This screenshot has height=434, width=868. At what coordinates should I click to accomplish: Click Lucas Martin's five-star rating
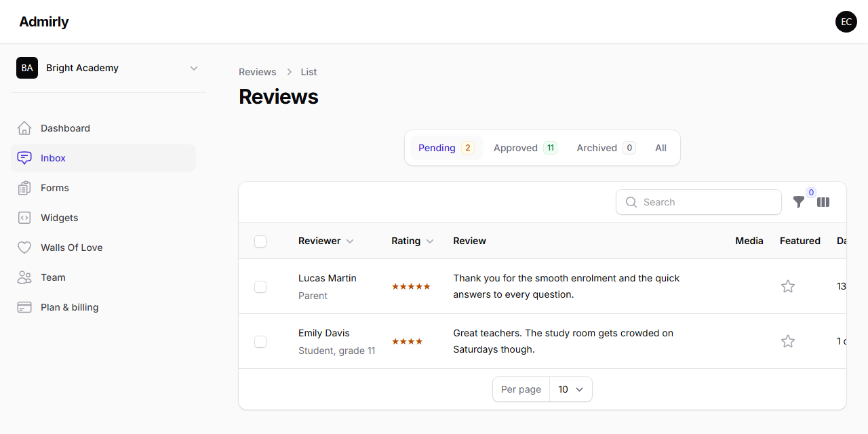point(411,286)
